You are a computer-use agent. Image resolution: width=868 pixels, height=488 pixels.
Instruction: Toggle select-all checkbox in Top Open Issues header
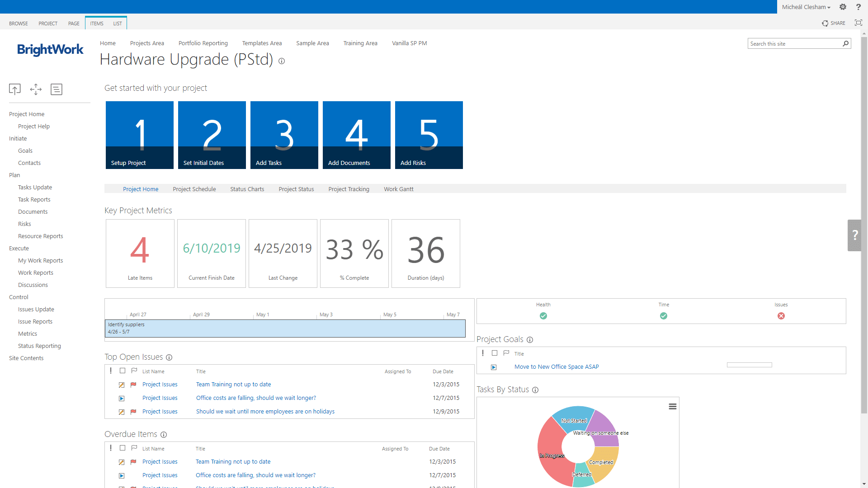click(123, 371)
